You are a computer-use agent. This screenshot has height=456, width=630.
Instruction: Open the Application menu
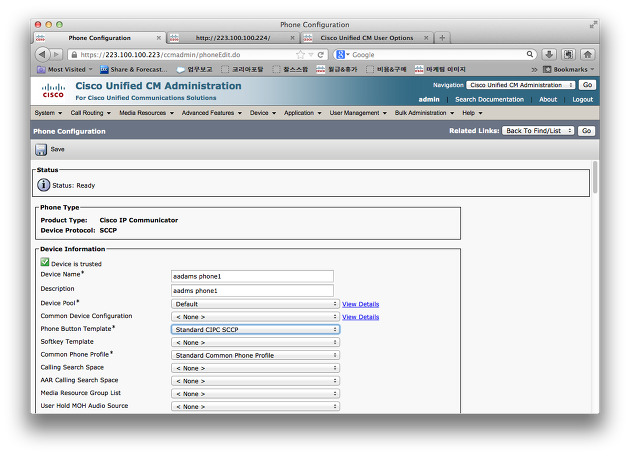click(x=303, y=113)
